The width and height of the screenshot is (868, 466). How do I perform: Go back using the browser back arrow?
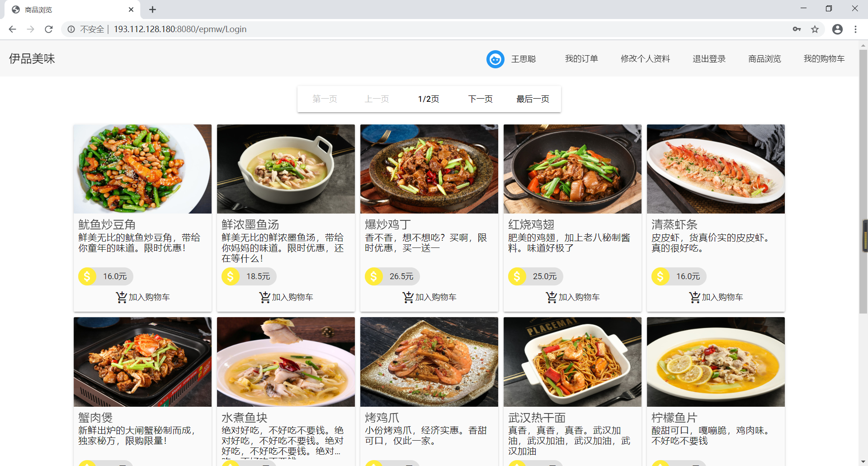(13, 29)
